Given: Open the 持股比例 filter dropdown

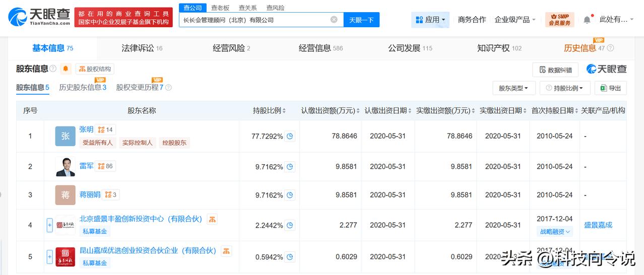Looking at the screenshot, I should click(565, 88).
